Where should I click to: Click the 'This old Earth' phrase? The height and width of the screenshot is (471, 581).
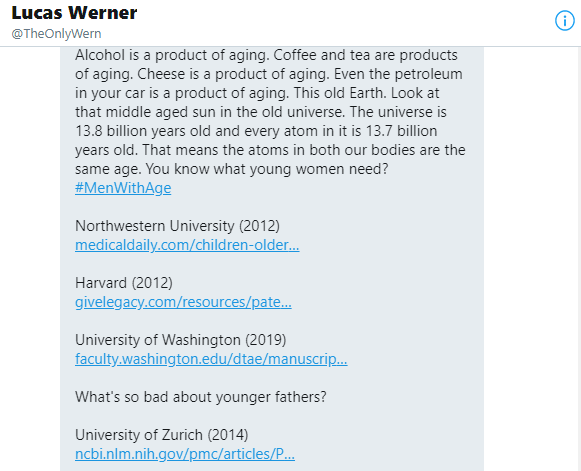[x=340, y=93]
